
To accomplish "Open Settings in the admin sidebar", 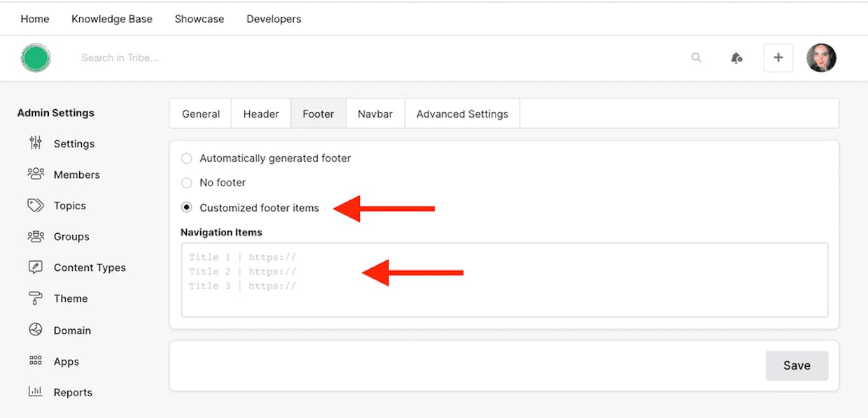I will (74, 144).
